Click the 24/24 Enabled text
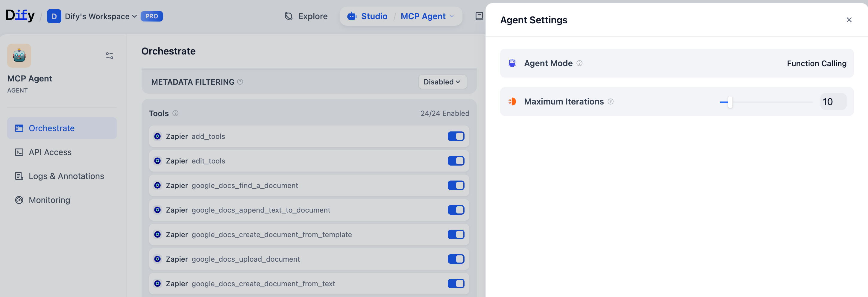 445,113
